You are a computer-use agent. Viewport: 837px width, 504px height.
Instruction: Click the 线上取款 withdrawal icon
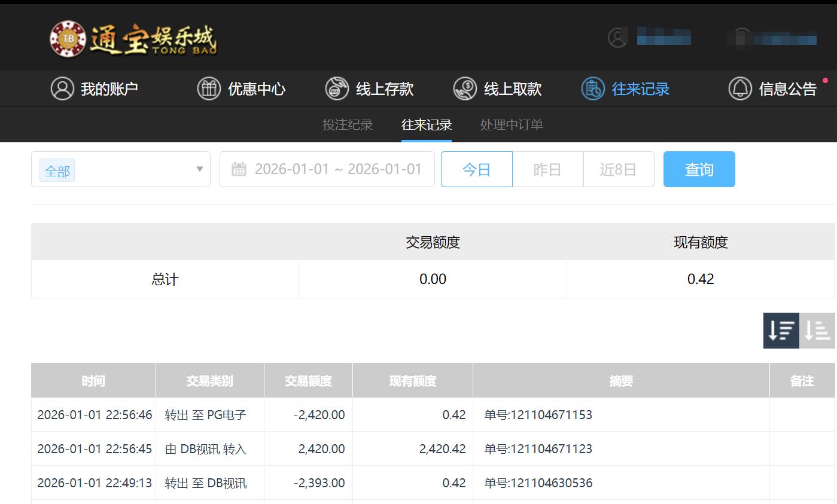coord(464,88)
